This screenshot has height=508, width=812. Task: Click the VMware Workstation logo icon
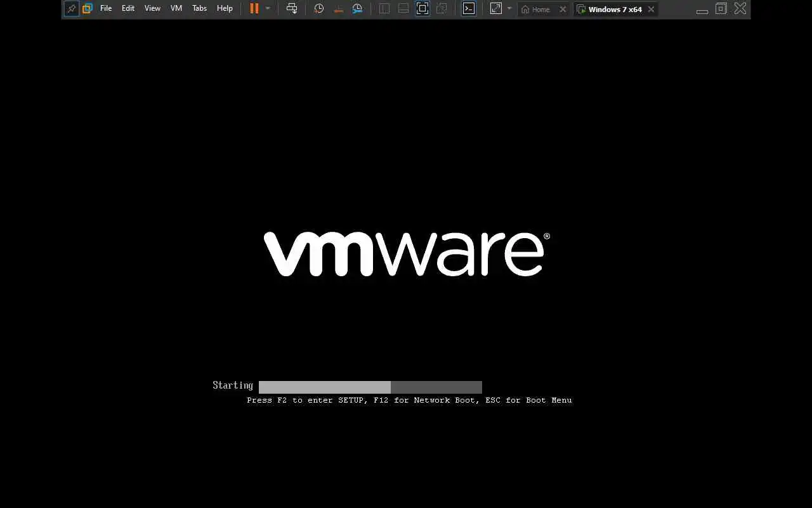(88, 9)
